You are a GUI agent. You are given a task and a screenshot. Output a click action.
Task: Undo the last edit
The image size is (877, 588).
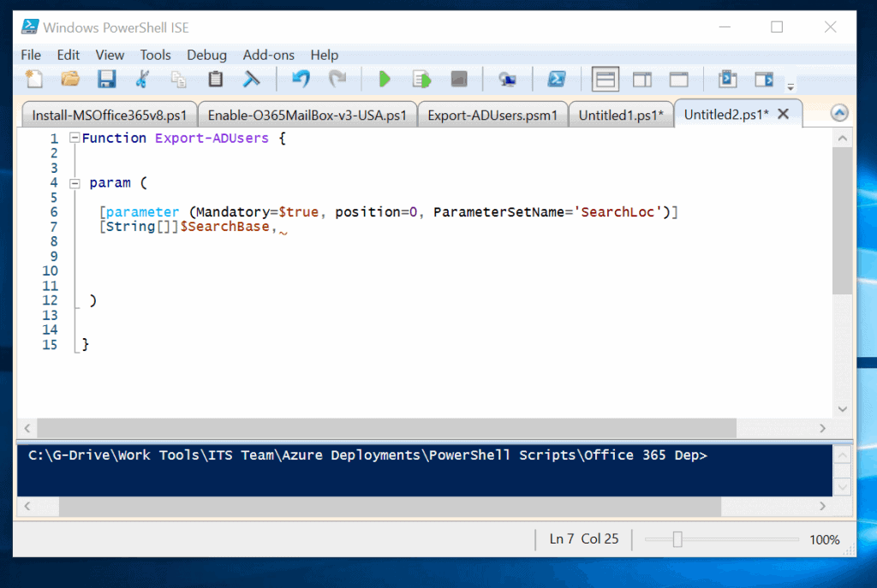click(301, 80)
